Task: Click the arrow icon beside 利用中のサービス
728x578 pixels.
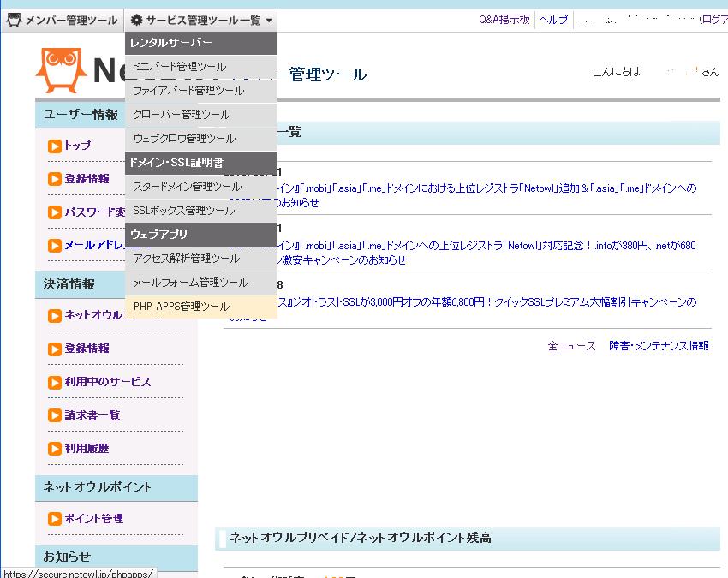Action: (54, 382)
